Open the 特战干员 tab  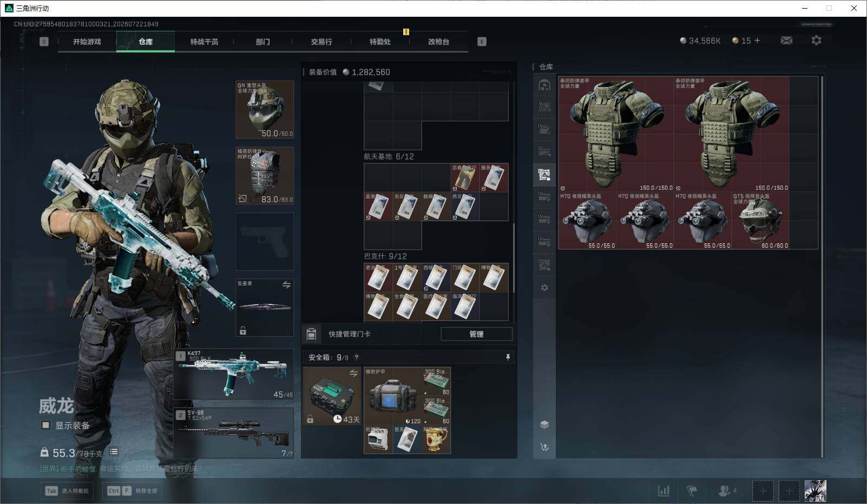click(x=204, y=42)
